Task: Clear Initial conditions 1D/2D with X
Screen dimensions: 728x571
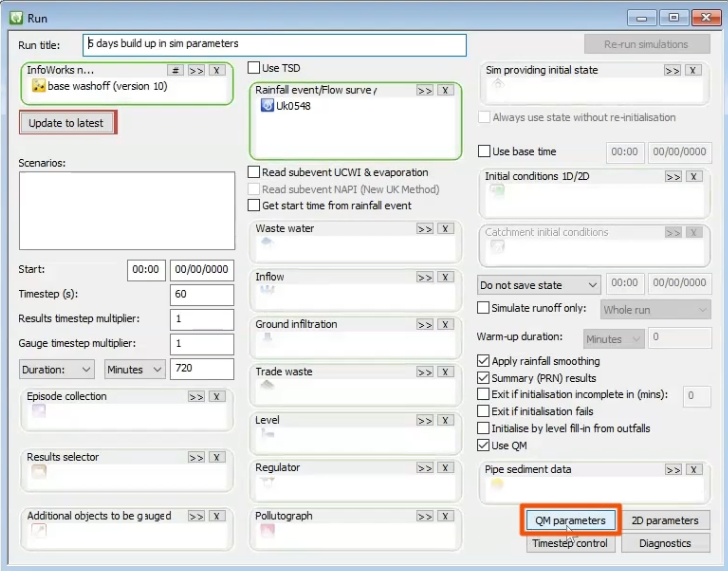Action: coord(694,177)
